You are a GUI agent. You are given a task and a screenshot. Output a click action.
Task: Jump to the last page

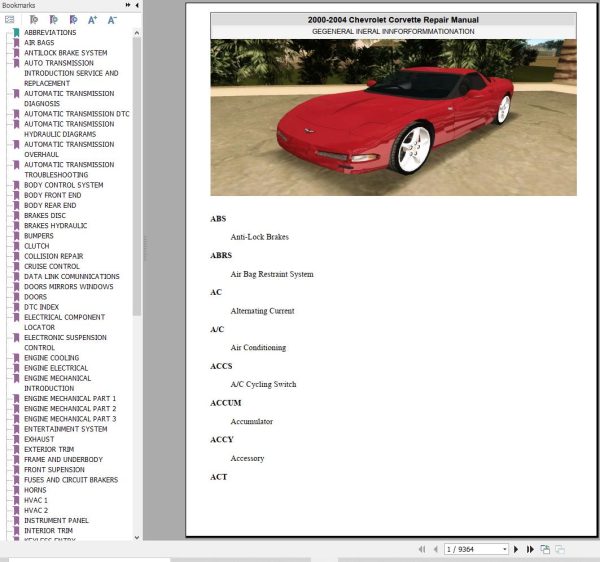tap(530, 549)
